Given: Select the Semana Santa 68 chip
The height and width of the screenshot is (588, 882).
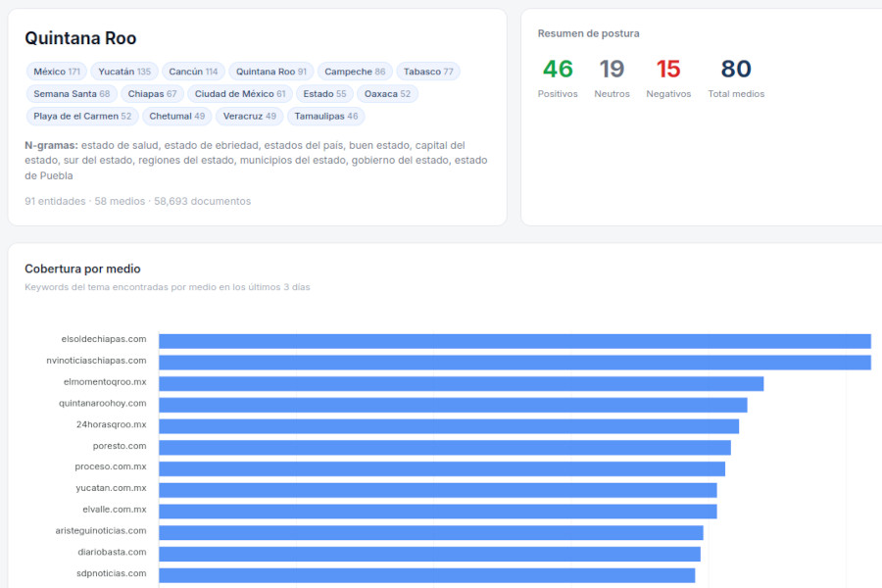Looking at the screenshot, I should (x=72, y=94).
